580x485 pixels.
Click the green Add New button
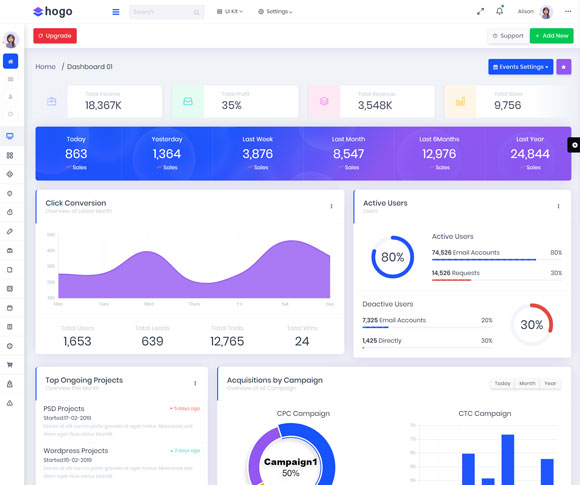tap(552, 36)
